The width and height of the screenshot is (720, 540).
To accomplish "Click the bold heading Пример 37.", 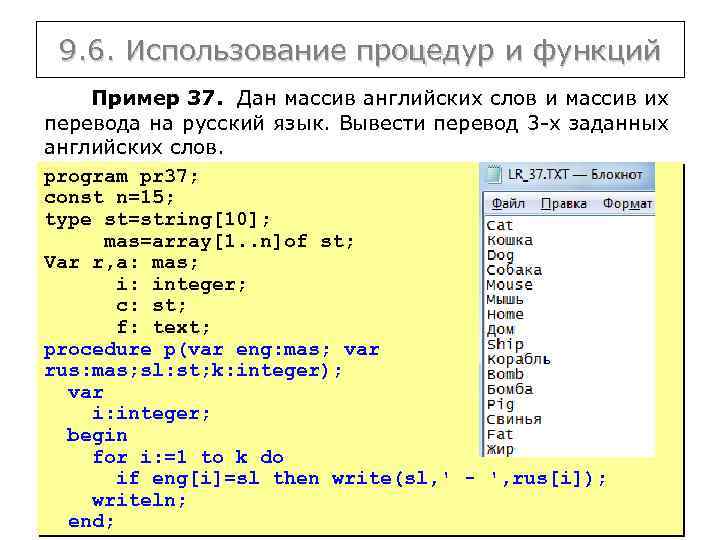I will pos(157,98).
